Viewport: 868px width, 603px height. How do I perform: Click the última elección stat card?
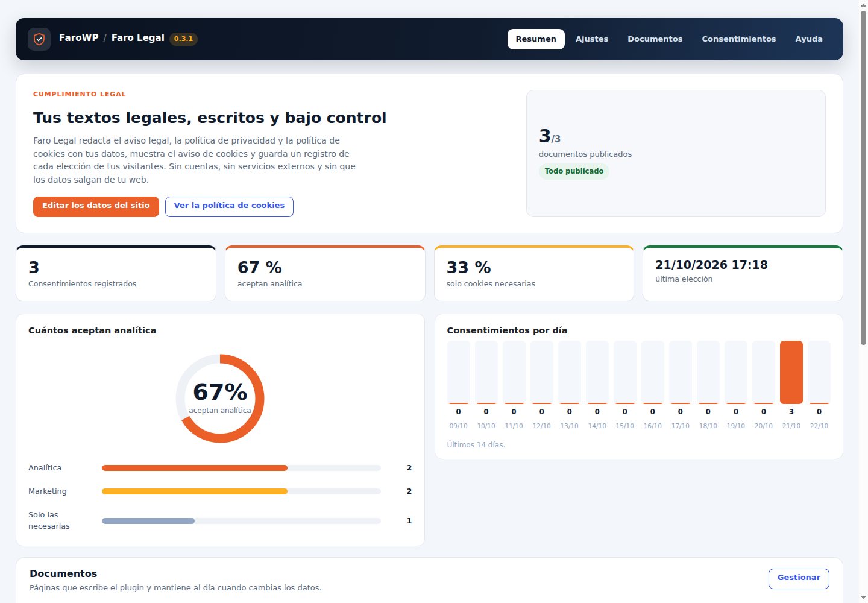tap(743, 273)
